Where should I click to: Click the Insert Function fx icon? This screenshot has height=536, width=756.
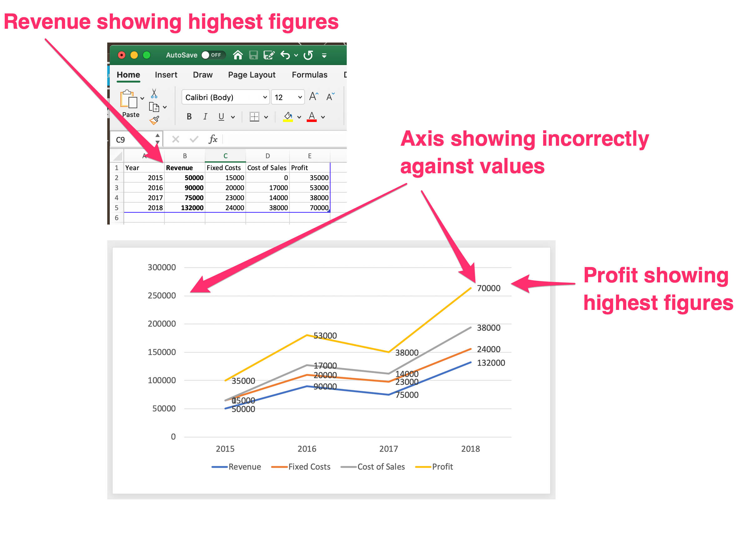[213, 139]
